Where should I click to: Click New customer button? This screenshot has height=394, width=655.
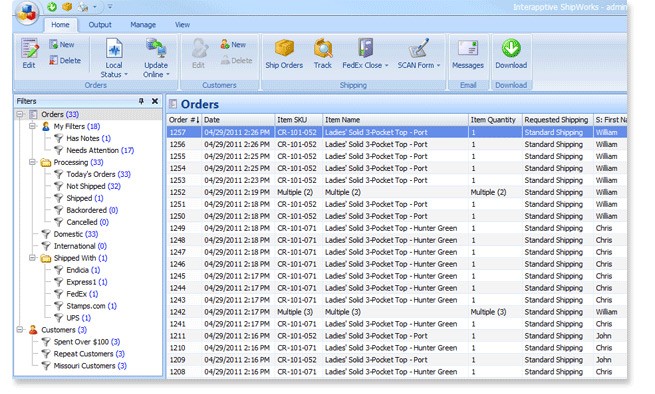(x=233, y=44)
